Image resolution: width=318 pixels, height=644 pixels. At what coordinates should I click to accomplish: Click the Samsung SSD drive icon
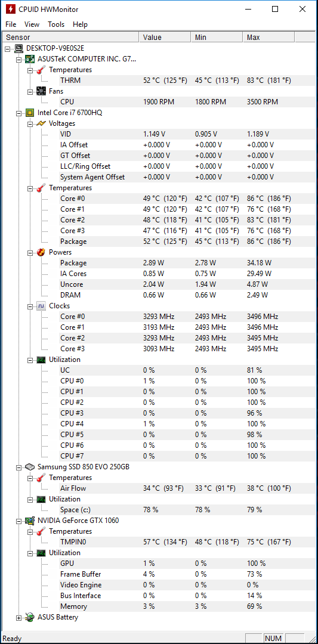point(30,467)
